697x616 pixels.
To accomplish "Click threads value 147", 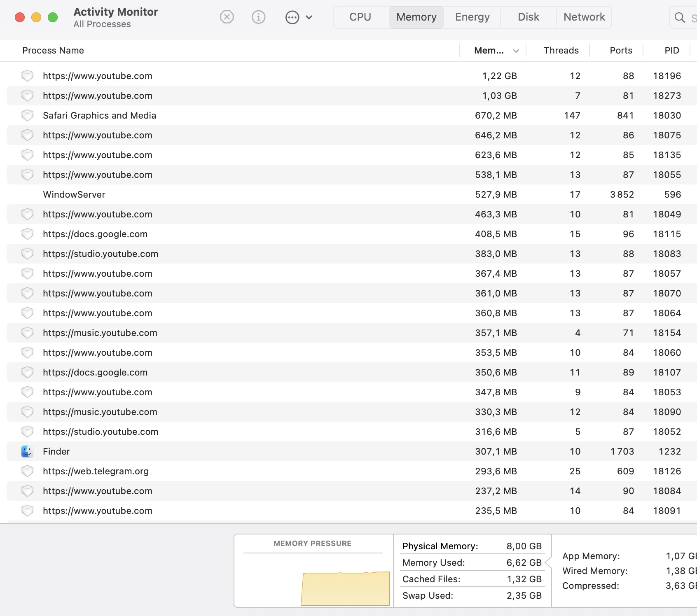I will [x=572, y=115].
